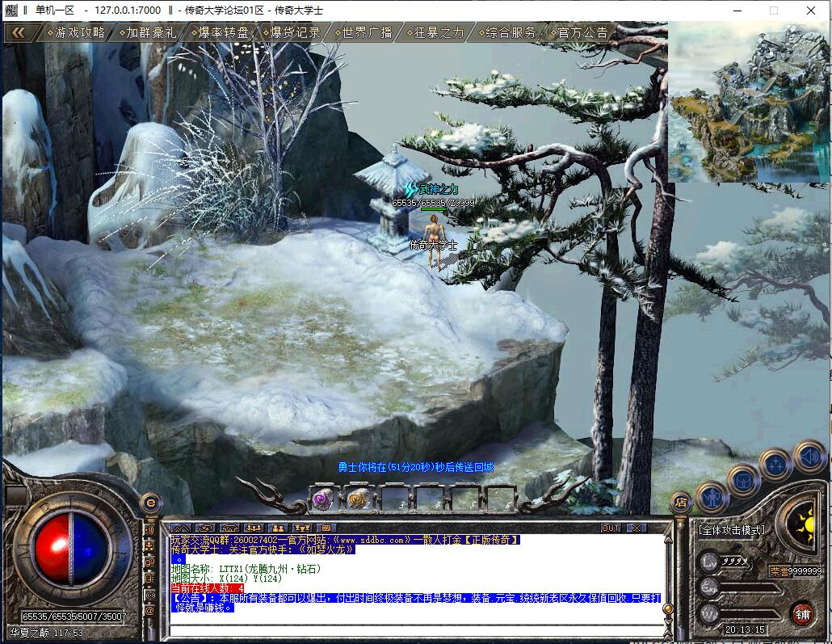This screenshot has height=644, width=832.
Task: Click the round 'e' button
Action: [151, 503]
